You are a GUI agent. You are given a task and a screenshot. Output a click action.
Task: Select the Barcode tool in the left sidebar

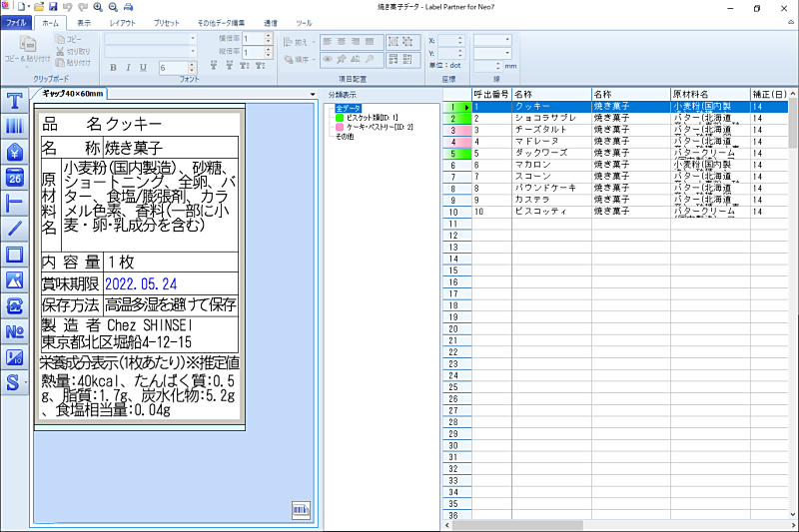(14, 127)
